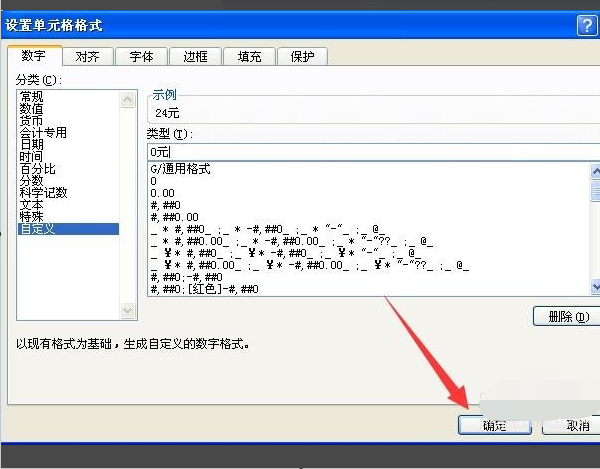
Task: Click type list scroll-down arrow
Action: pyautogui.click(x=595, y=286)
